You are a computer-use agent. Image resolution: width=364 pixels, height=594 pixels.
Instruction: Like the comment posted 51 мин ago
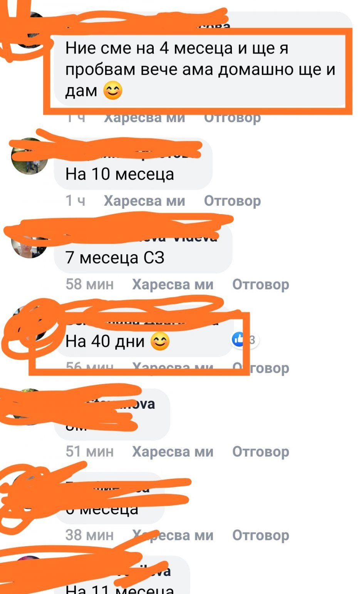173,451
